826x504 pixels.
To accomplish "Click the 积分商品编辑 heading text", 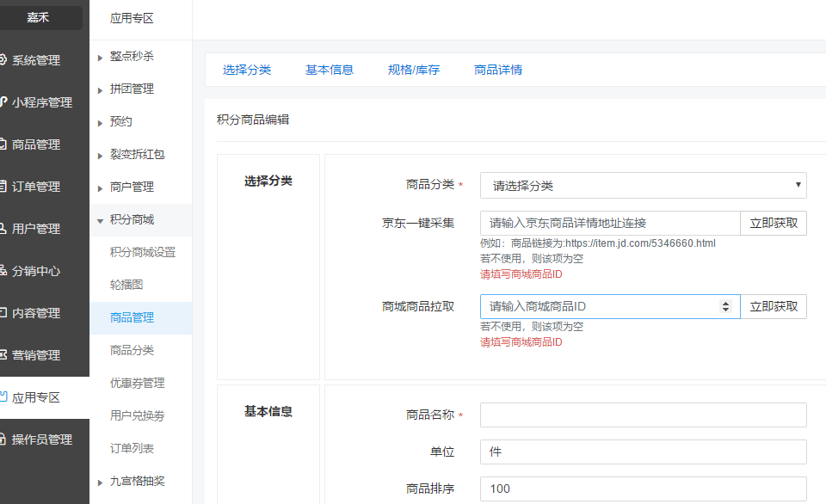I will [x=253, y=120].
